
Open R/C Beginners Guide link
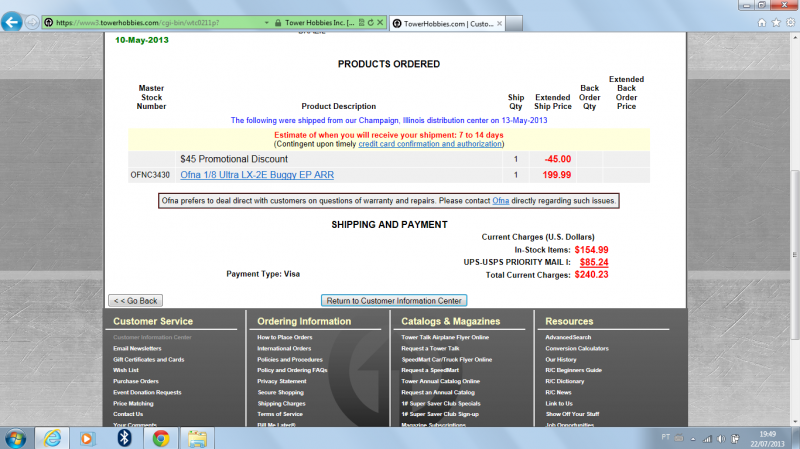coord(573,370)
